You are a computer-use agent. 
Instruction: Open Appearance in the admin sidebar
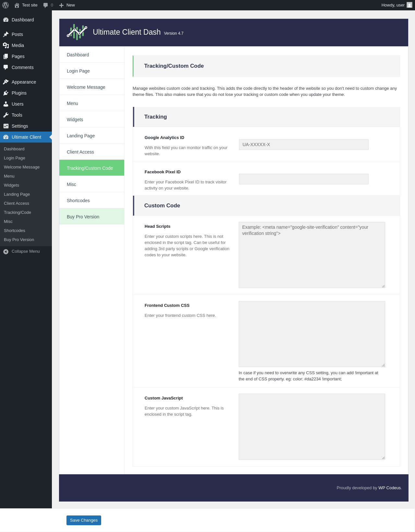[x=26, y=82]
